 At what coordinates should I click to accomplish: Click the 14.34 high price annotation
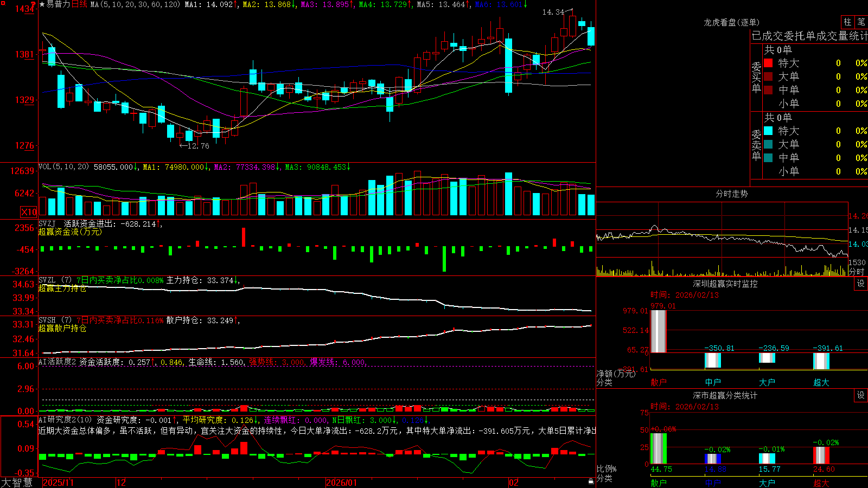click(553, 12)
